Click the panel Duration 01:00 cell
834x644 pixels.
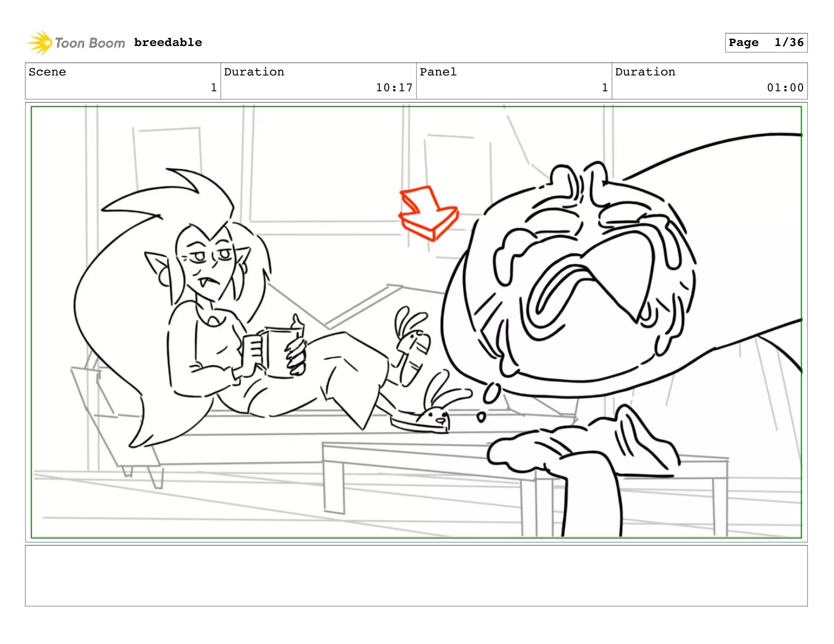click(x=709, y=81)
